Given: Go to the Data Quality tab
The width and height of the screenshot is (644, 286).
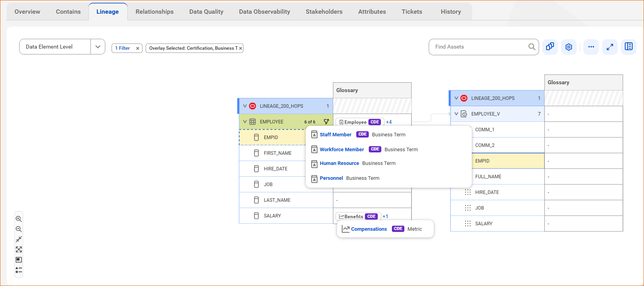Looking at the screenshot, I should (x=206, y=12).
